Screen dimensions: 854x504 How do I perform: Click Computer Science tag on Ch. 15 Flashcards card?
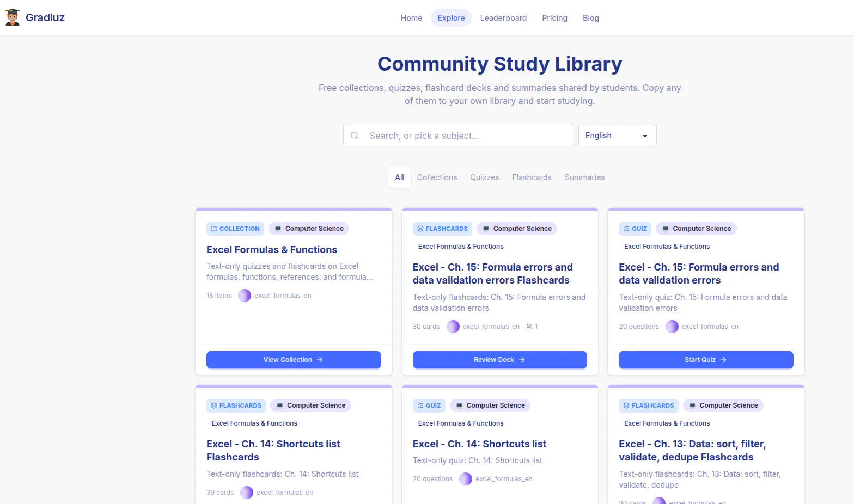coord(517,229)
